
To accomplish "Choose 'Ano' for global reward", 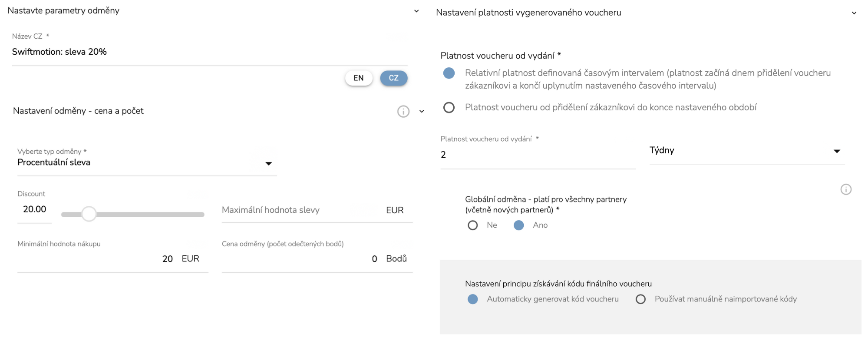I will (518, 225).
